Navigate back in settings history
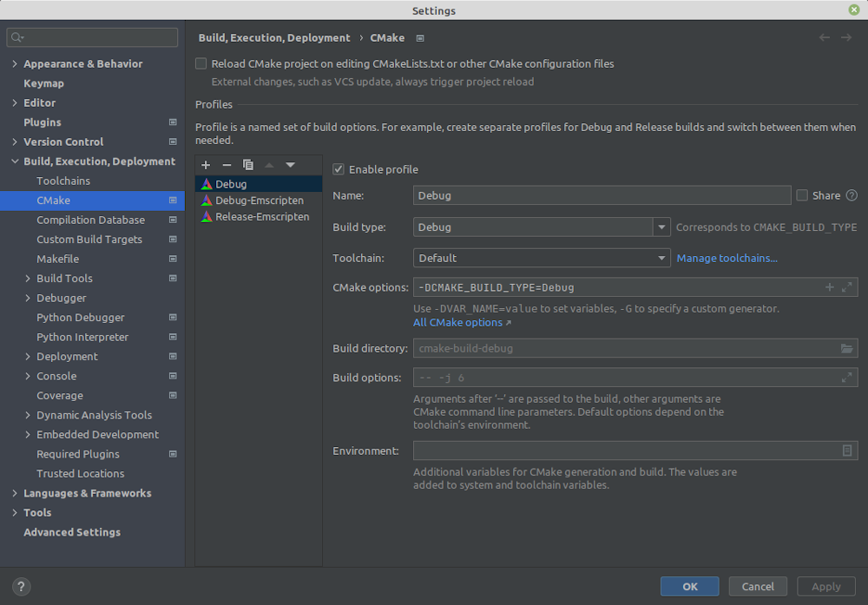 point(825,37)
